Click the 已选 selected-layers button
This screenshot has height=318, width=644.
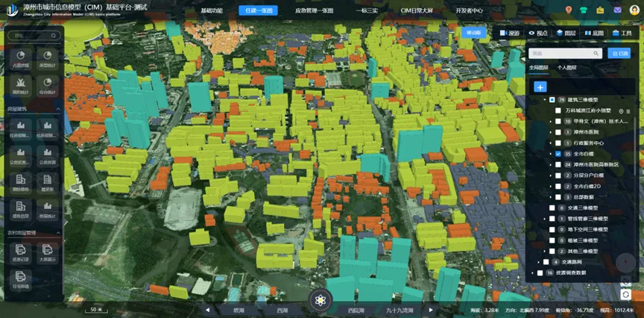(619, 53)
